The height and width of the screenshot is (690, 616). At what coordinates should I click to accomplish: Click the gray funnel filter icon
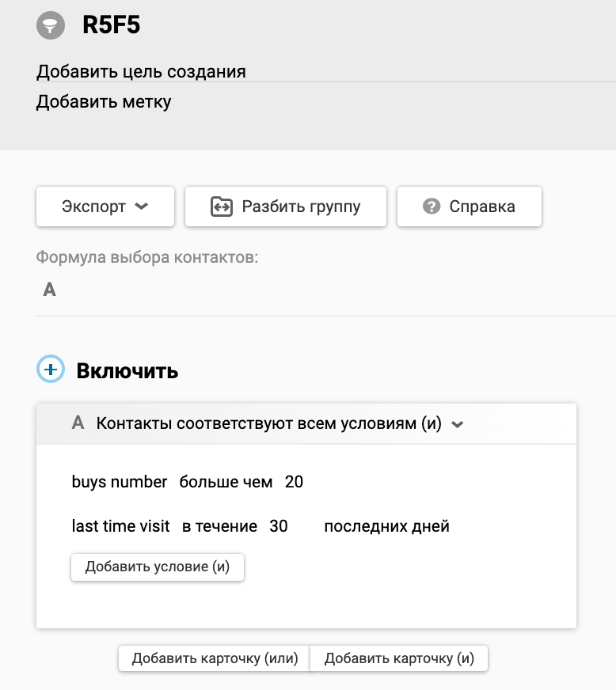[x=50, y=25]
